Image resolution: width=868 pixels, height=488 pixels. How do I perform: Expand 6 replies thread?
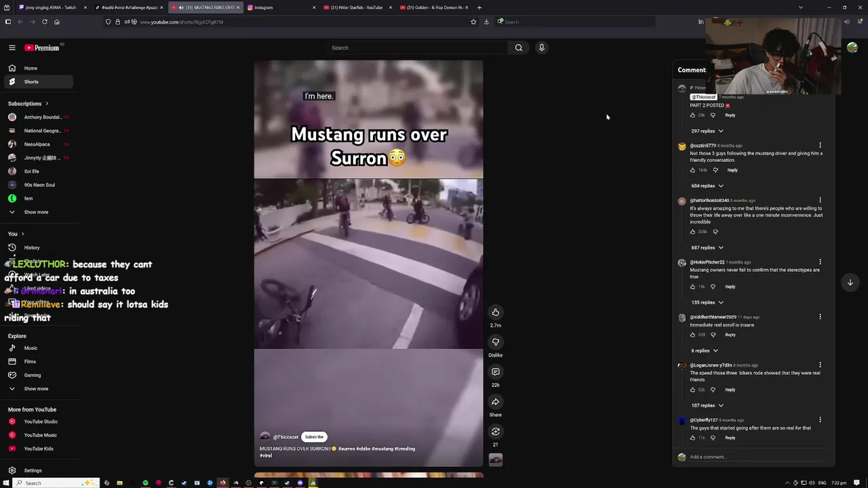(x=705, y=350)
